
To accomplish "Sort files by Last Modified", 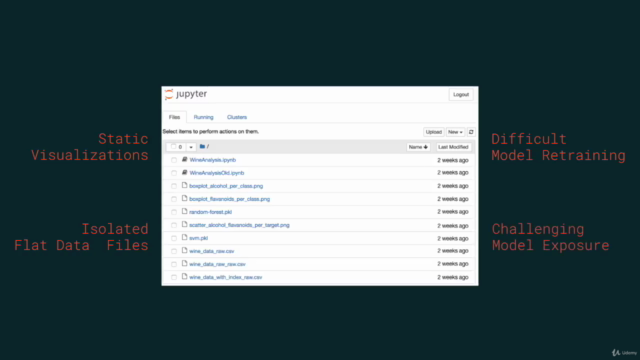I will point(453,147).
